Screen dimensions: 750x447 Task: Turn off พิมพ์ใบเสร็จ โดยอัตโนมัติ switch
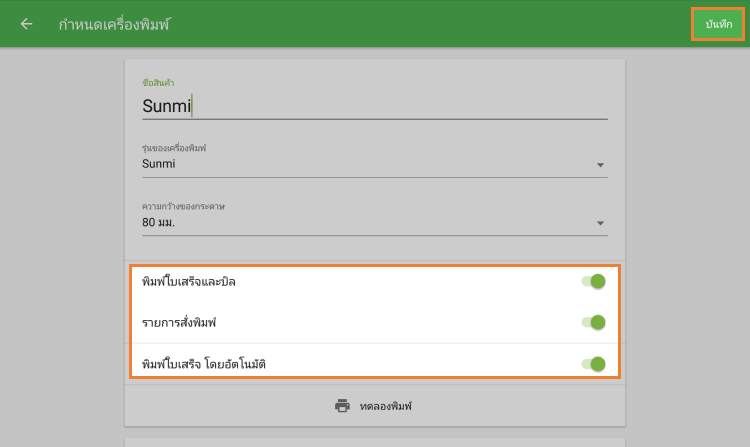coord(594,363)
